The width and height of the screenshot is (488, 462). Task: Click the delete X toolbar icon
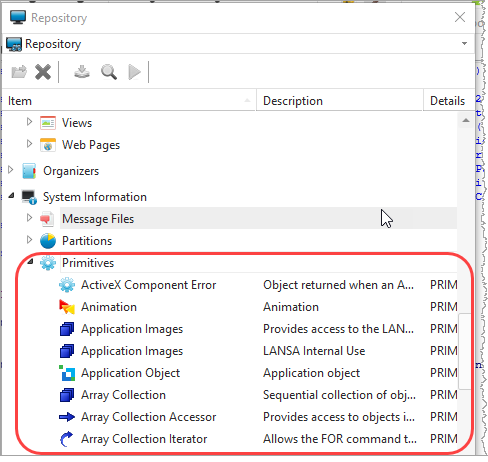click(43, 72)
